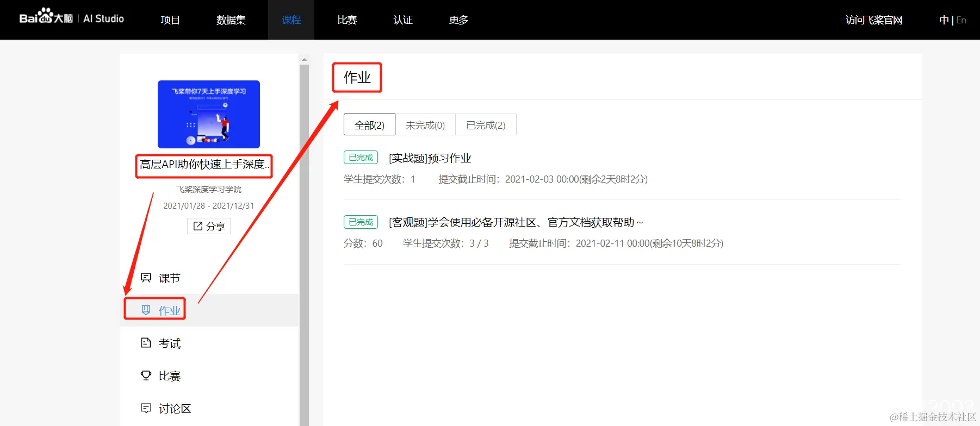Open [客观题]学会使用必备开源社区 assignment
The height and width of the screenshot is (426, 980).
pyautogui.click(x=516, y=222)
